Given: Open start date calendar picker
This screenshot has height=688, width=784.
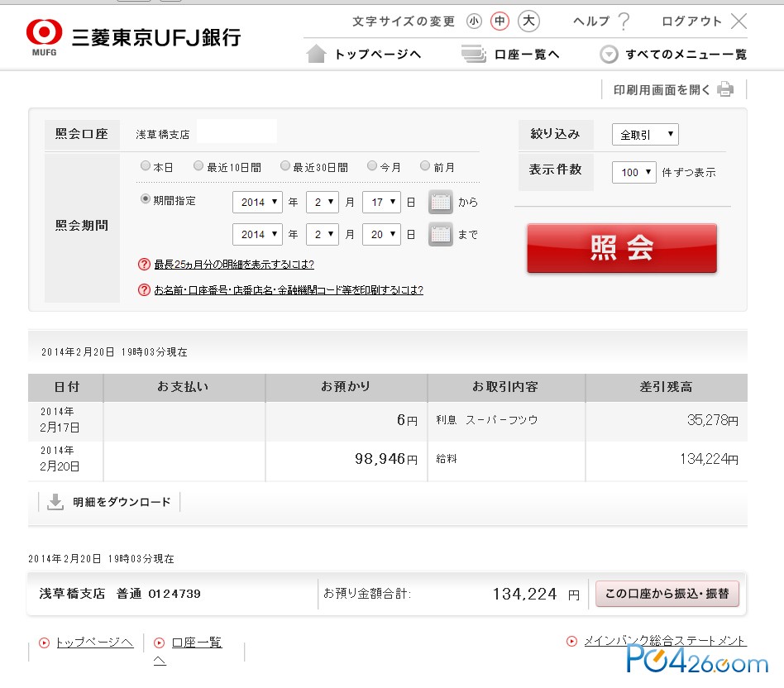Looking at the screenshot, I should point(441,202).
